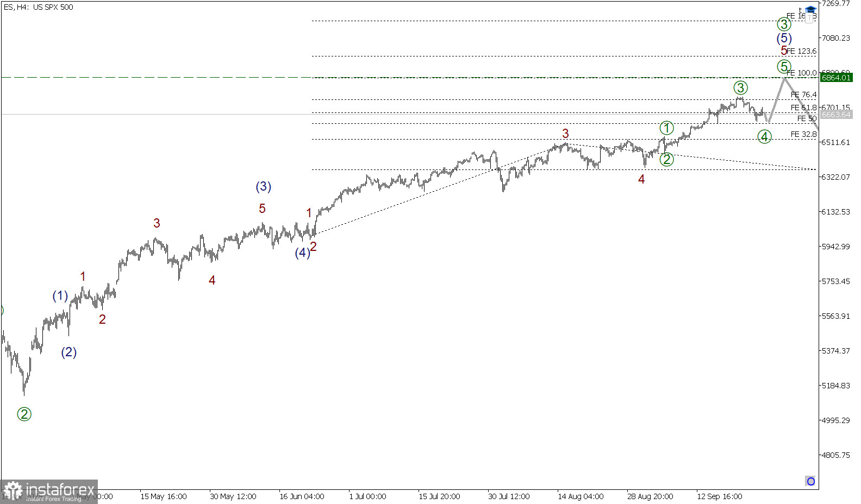Click the small T box icon under the cap
861x504 pixels.
coord(810,18)
